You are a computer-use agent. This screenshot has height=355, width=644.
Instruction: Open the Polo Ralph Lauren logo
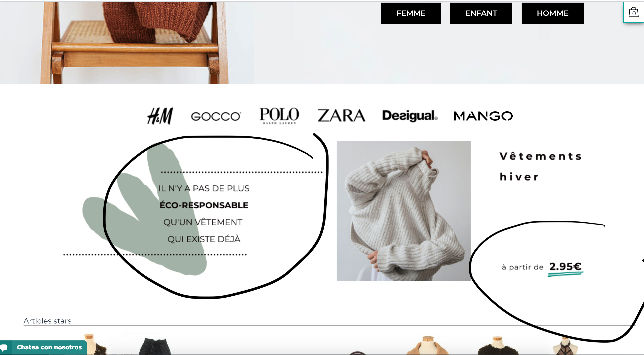(x=279, y=116)
